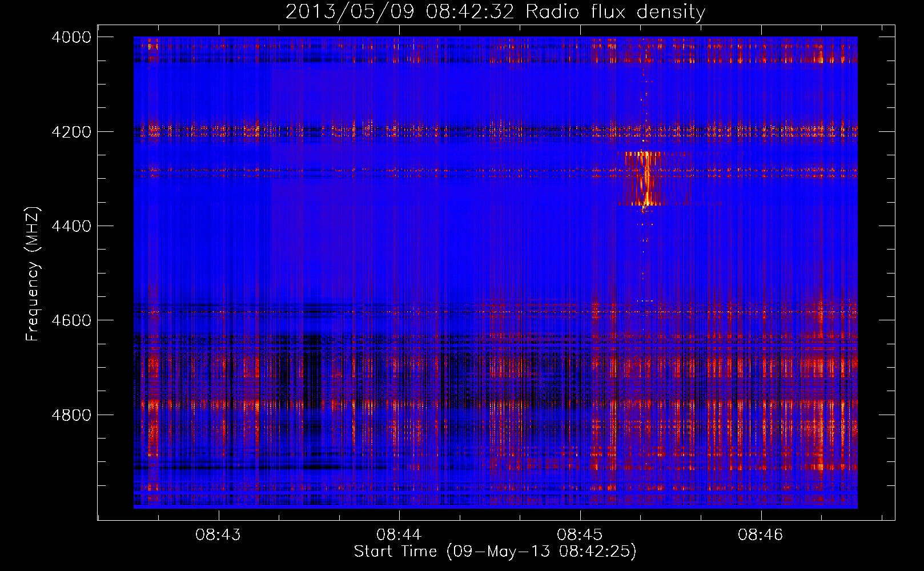The width and height of the screenshot is (924, 571).
Task: Click the 'Frequency (MHZ)' axis title
Action: (33, 274)
